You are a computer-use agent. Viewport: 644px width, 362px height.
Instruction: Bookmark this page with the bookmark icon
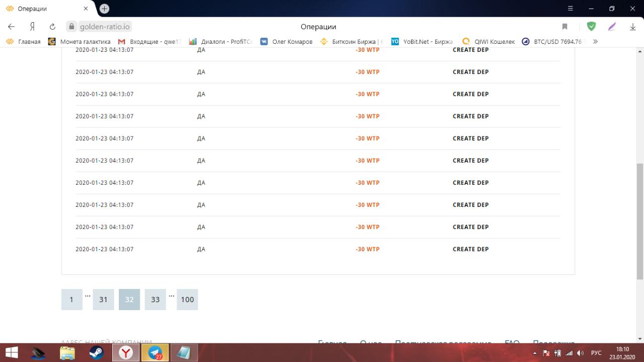pyautogui.click(x=565, y=27)
